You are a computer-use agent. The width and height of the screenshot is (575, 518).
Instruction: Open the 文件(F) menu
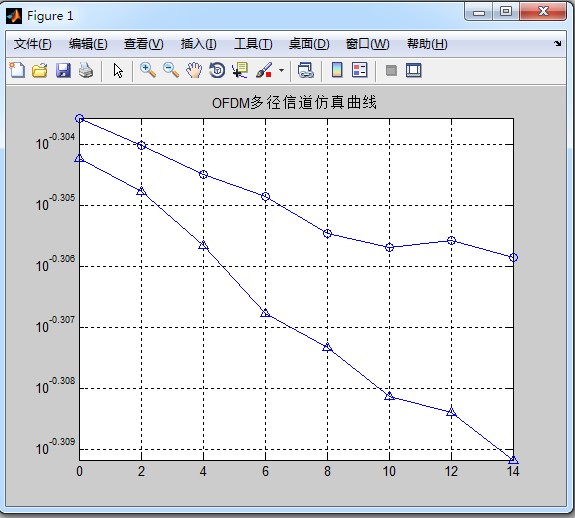click(32, 44)
